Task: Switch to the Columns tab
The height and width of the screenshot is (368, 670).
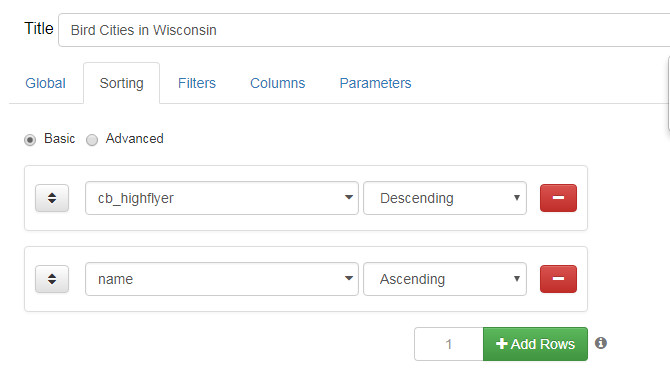Action: pos(277,83)
